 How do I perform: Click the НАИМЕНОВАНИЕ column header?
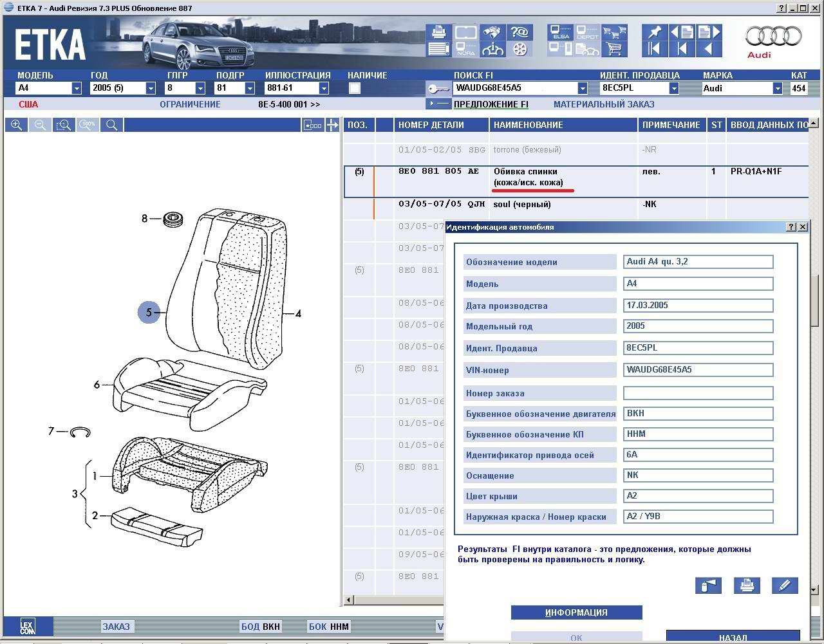(x=564, y=125)
